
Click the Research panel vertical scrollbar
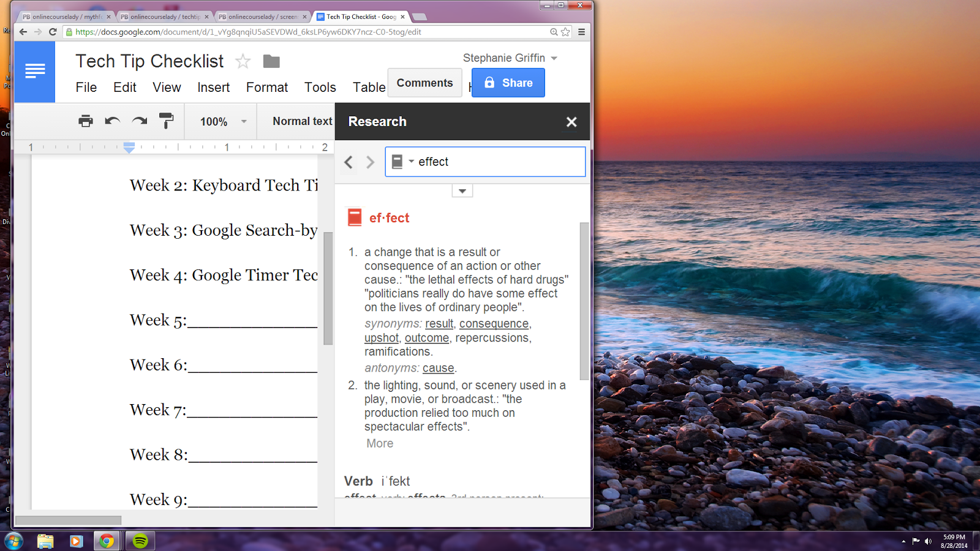pyautogui.click(x=584, y=301)
